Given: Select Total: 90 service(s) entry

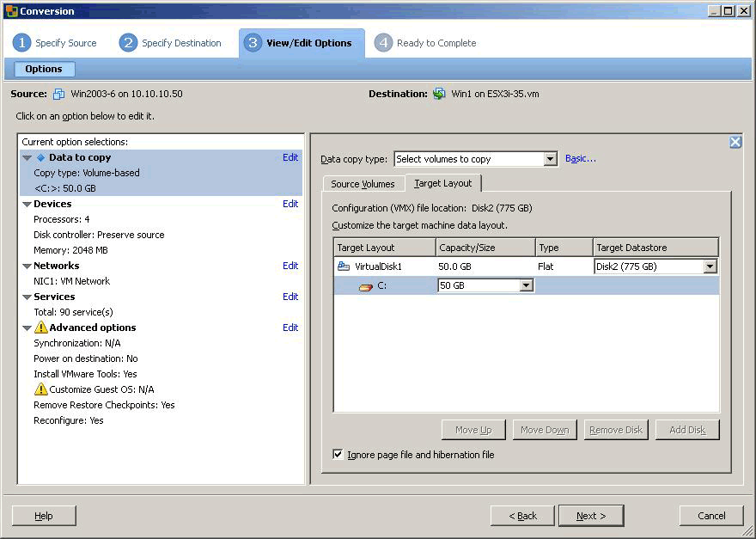Looking at the screenshot, I should click(73, 312).
